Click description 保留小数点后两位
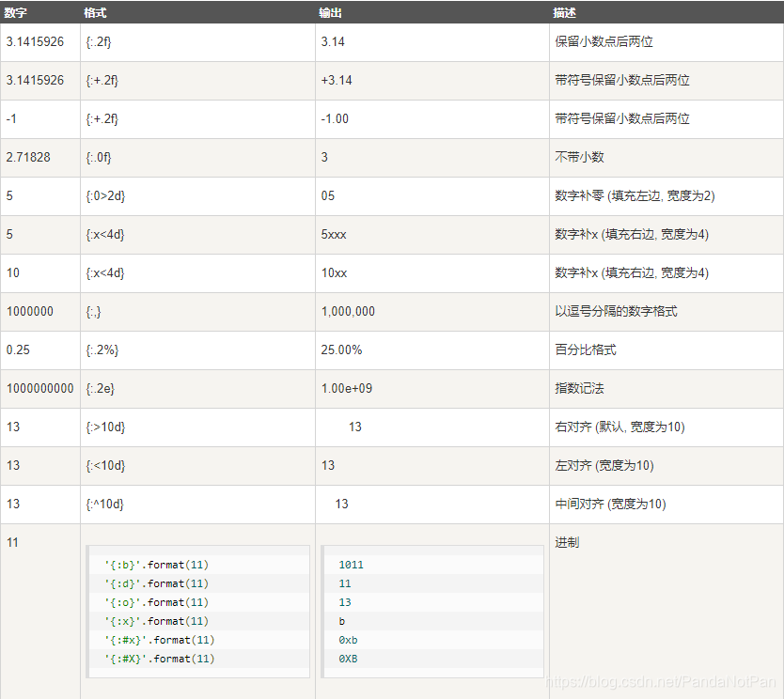 pyautogui.click(x=604, y=42)
